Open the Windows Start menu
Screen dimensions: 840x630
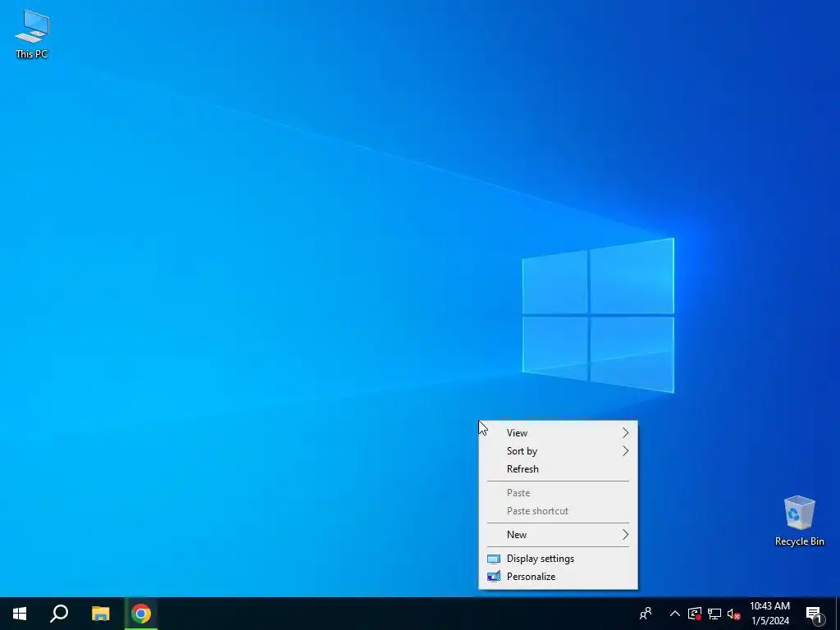pyautogui.click(x=20, y=614)
